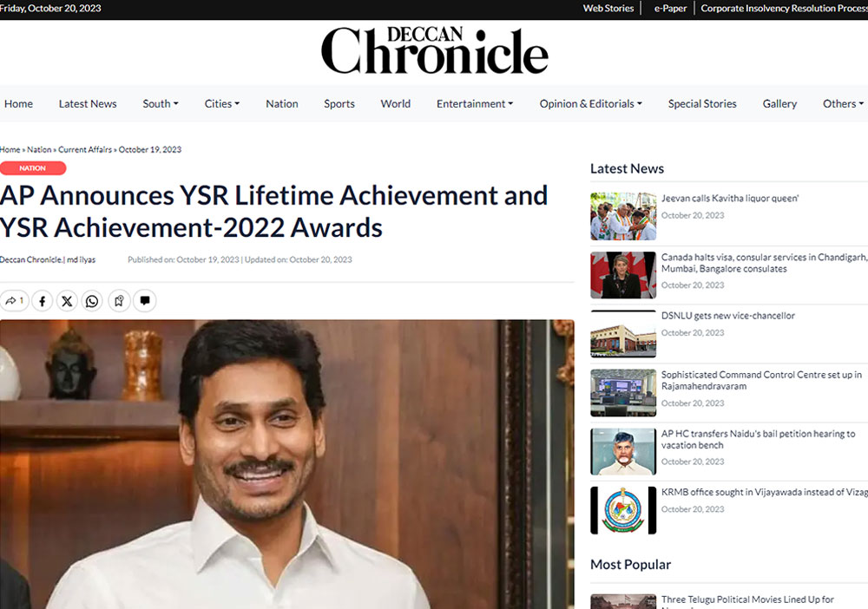Screen dimensions: 868x609
Task: Expand the South dropdown menu
Action: 161,103
